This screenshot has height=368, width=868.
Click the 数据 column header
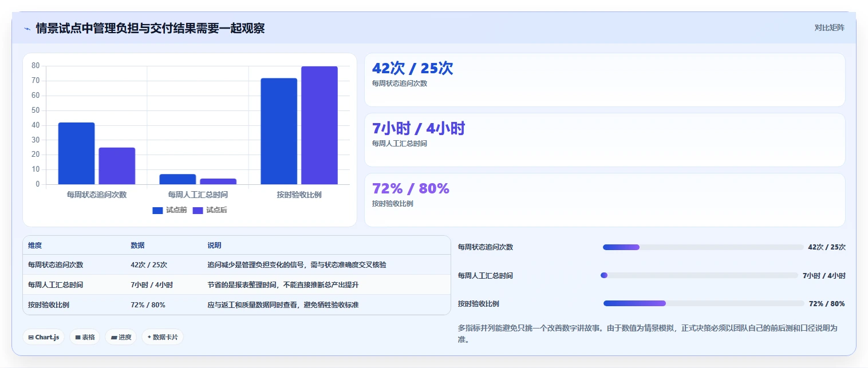[137, 246]
